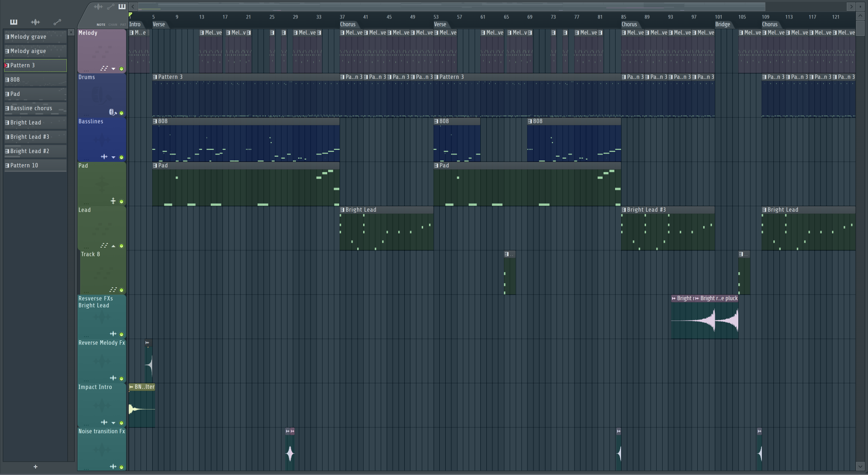Switch to the CHAN tab

(x=113, y=24)
